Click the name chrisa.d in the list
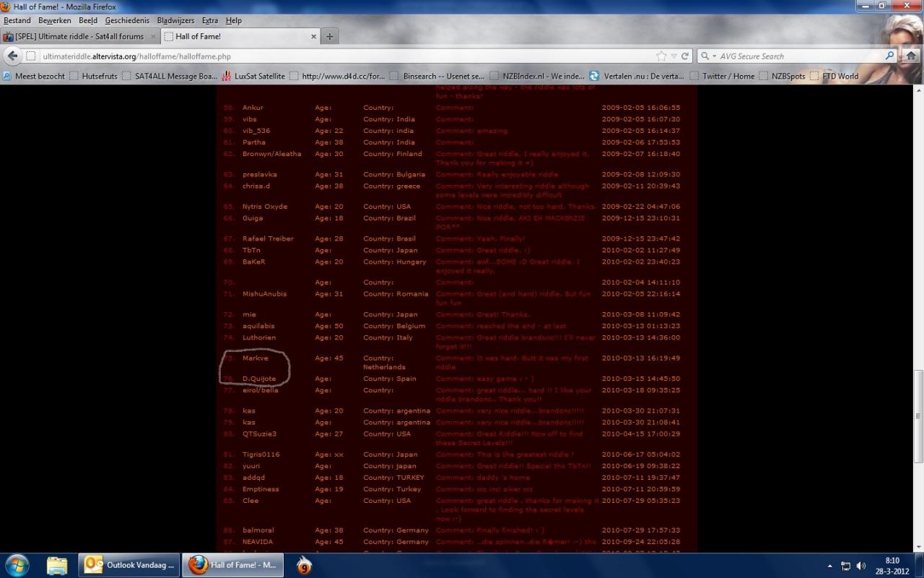Screen dimensions: 924x578 257,186
